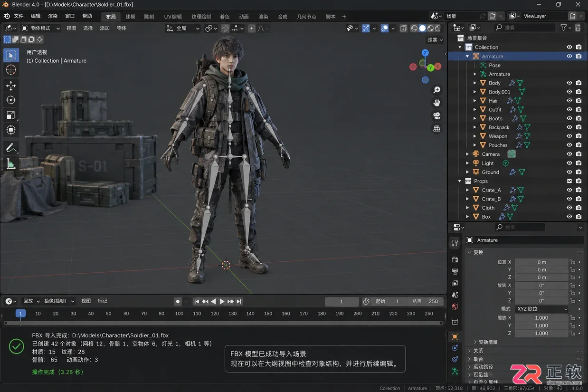Select the Annotate tool
Image resolution: width=588 pixels, height=392 pixels.
click(x=11, y=148)
